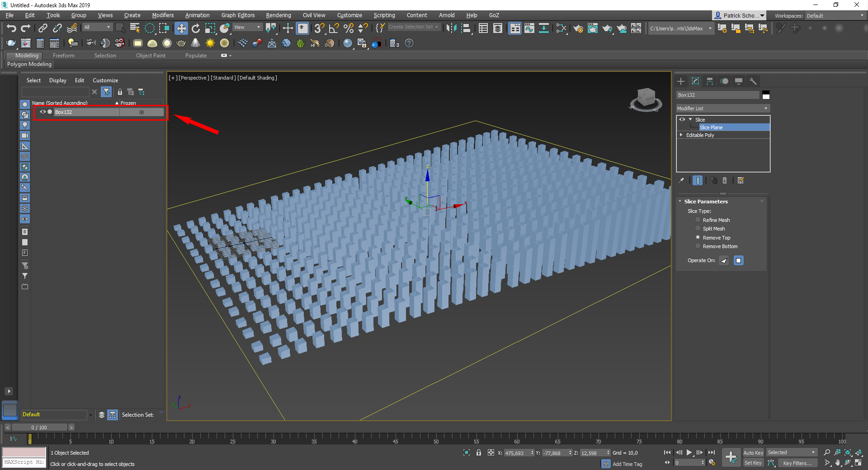This screenshot has width=868, height=470.
Task: Open the Mirror tool
Action: click(451, 28)
